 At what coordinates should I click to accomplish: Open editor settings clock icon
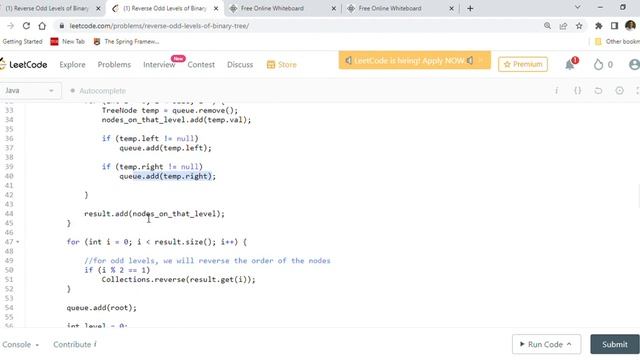tap(620, 91)
